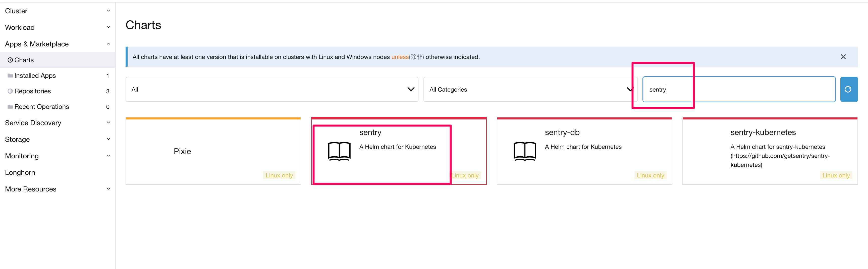Viewport: 868px width, 269px height.
Task: Open the All repositories dropdown
Action: [272, 89]
